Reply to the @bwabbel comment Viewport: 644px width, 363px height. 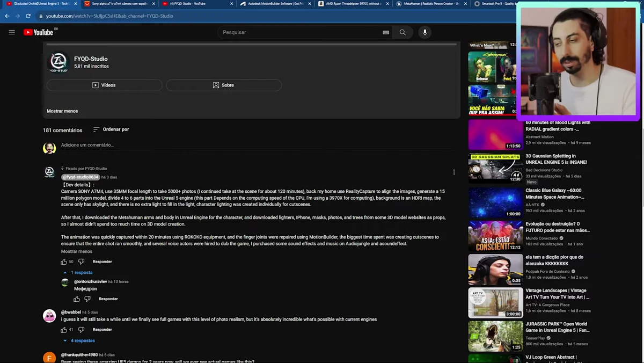(103, 329)
